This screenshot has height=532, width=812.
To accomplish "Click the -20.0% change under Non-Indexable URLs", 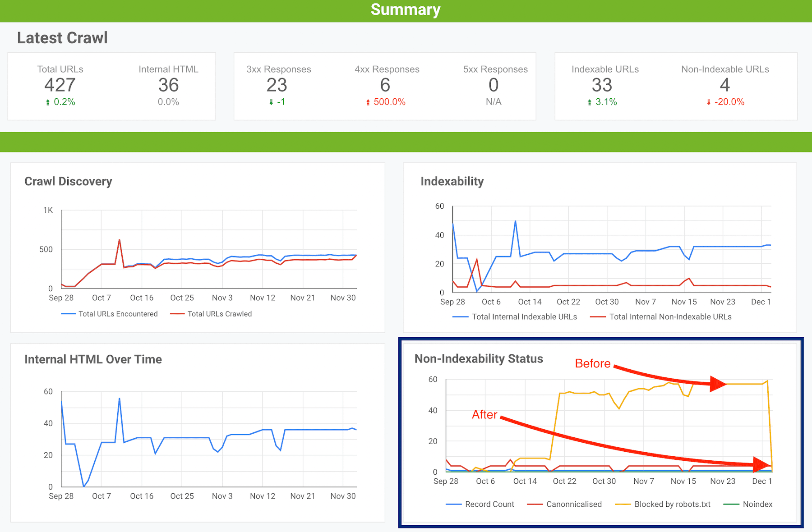I will point(729,102).
